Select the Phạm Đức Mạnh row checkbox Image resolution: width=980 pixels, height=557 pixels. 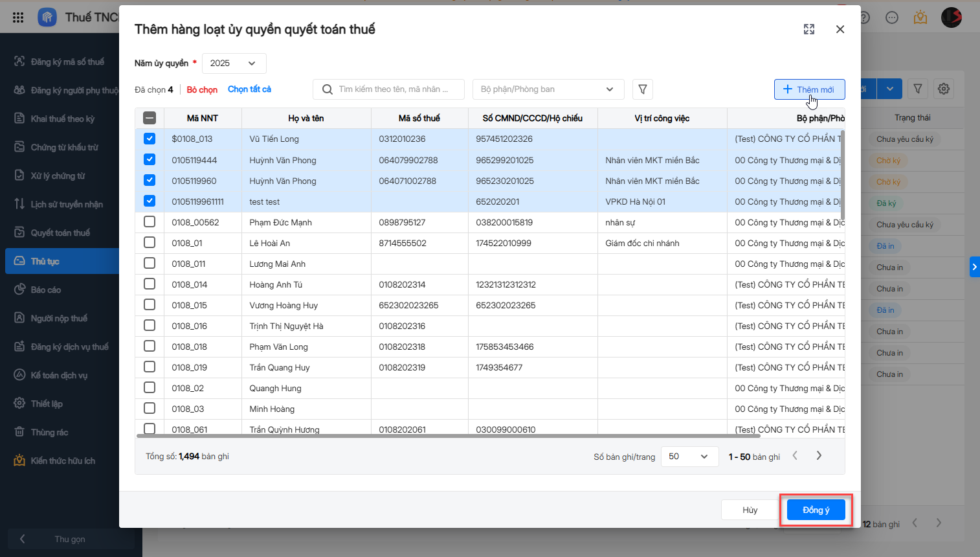tap(150, 222)
